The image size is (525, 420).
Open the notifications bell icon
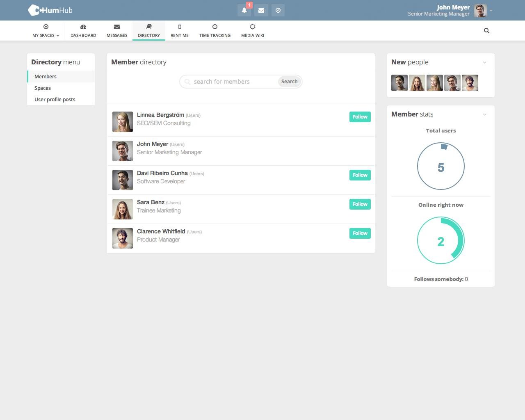click(244, 11)
